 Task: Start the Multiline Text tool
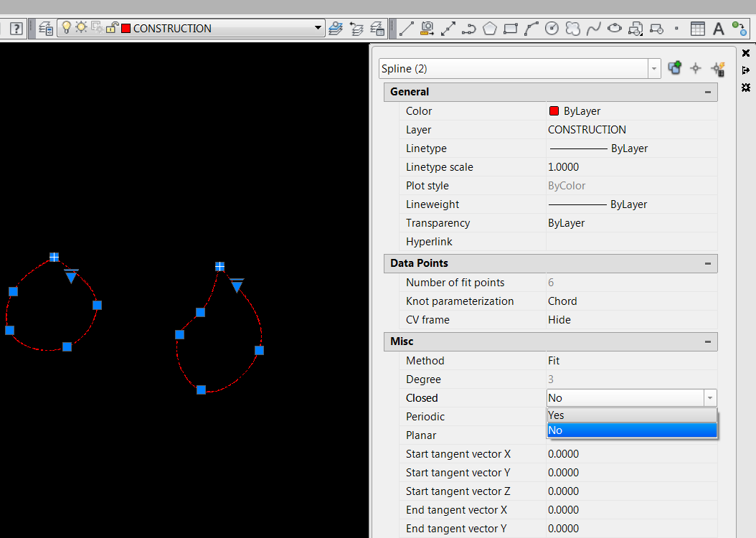(719, 29)
